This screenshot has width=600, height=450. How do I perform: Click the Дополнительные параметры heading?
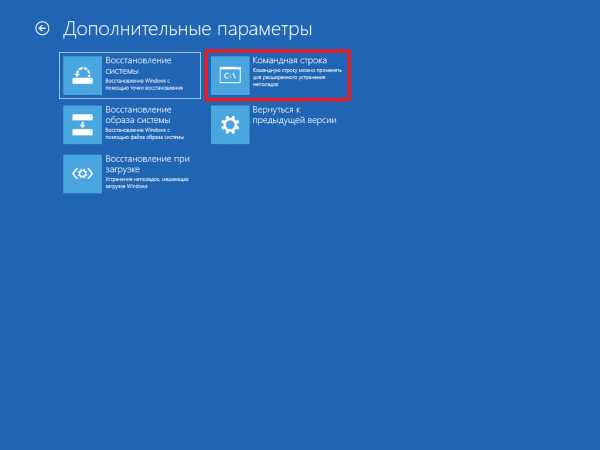pyautogui.click(x=188, y=29)
